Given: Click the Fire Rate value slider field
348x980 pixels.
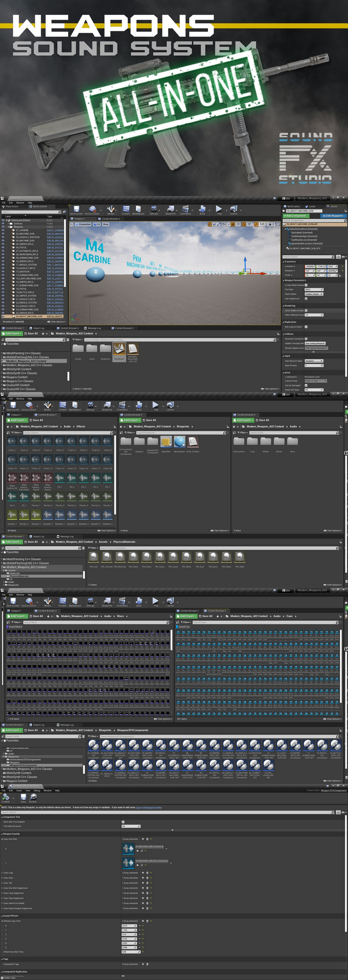Looking at the screenshot, I should pos(314,290).
